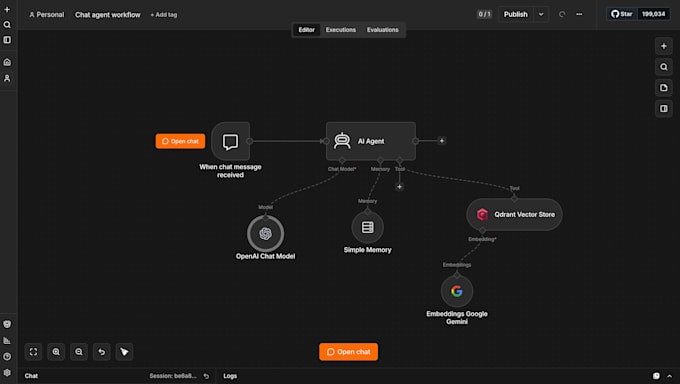Click the fit to view canvas button
680x384 pixels.
(x=33, y=352)
